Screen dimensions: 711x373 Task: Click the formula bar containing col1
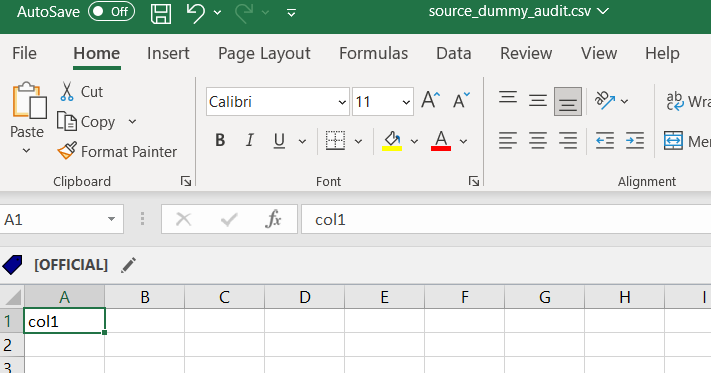pos(506,219)
